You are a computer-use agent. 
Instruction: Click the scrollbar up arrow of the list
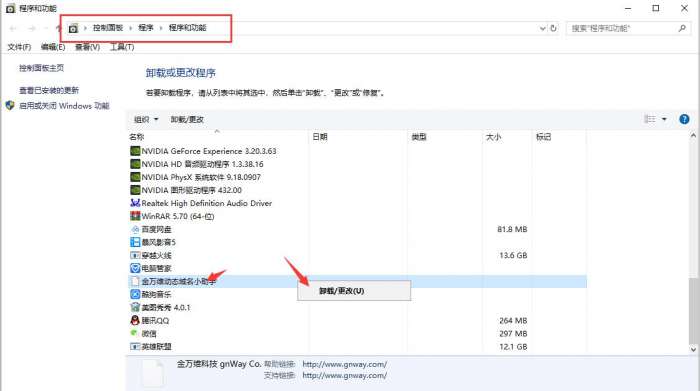point(693,136)
